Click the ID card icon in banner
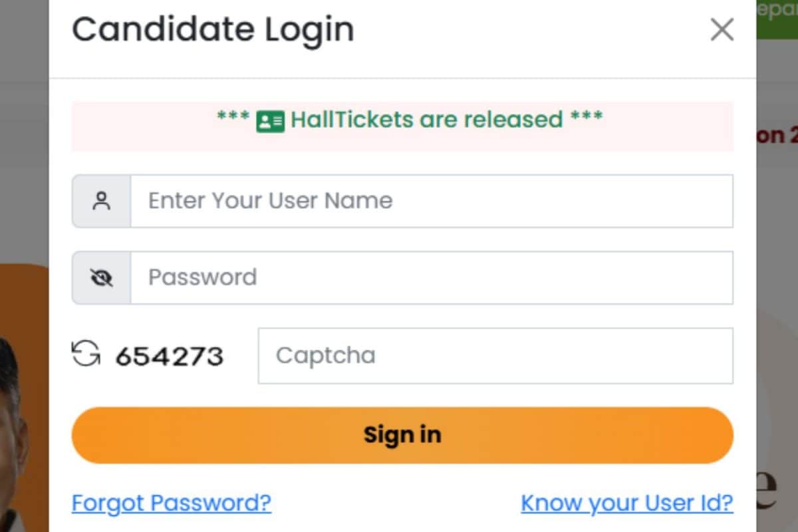Image resolution: width=798 pixels, height=532 pixels. click(271, 121)
